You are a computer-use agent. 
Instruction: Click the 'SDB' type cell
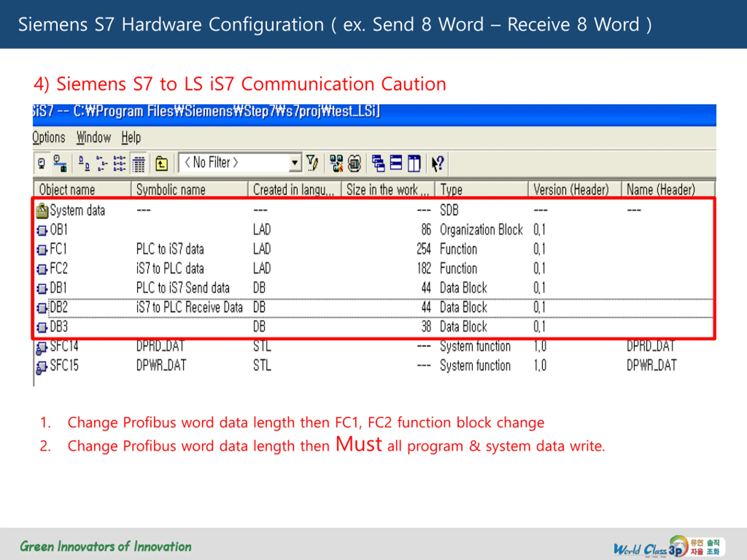449,210
